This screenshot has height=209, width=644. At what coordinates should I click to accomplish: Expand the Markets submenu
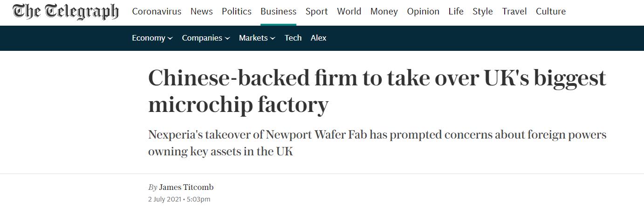coord(257,38)
